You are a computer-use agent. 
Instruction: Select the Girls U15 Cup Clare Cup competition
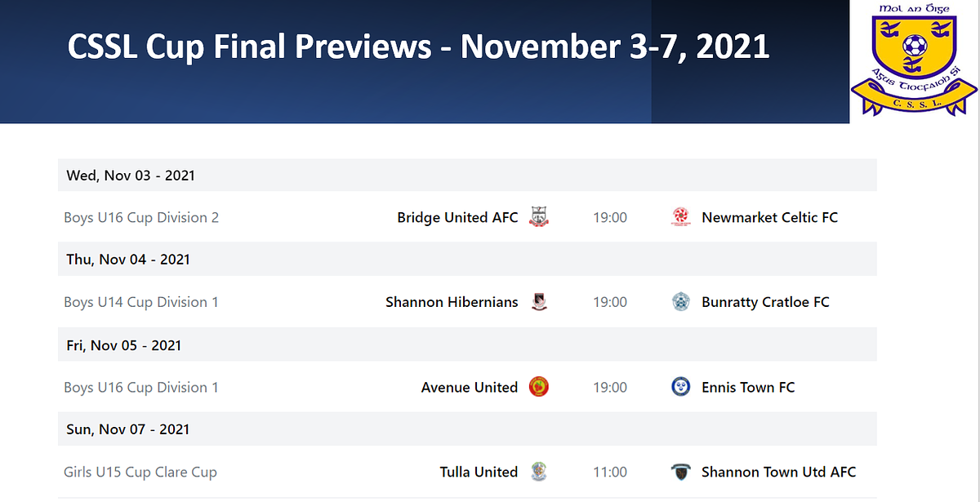(x=140, y=472)
